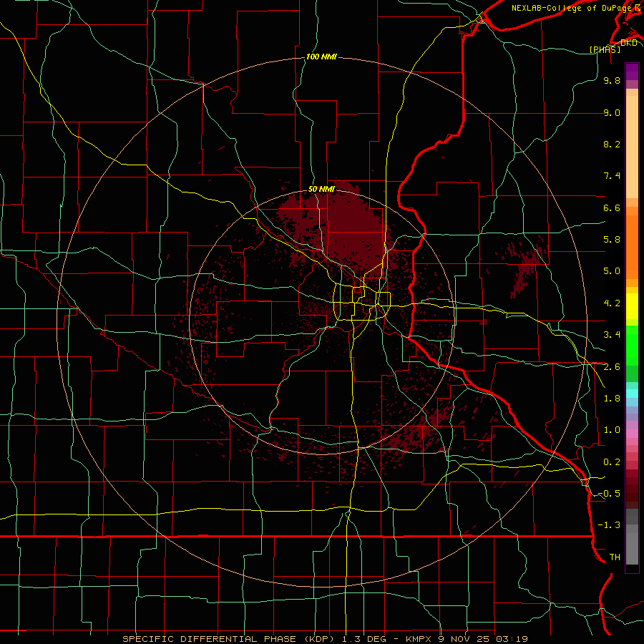The width and height of the screenshot is (644, 644).
Task: Click the 5.0 value on the color scale
Action: pyautogui.click(x=612, y=271)
